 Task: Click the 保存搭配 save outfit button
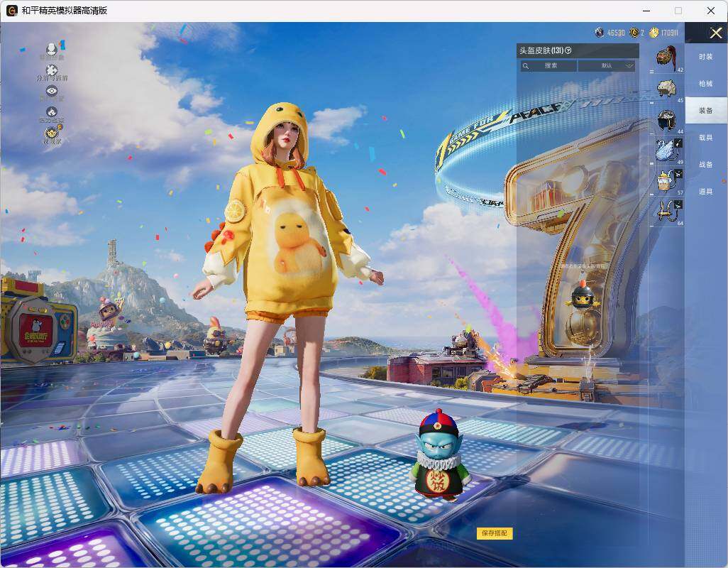click(x=495, y=533)
